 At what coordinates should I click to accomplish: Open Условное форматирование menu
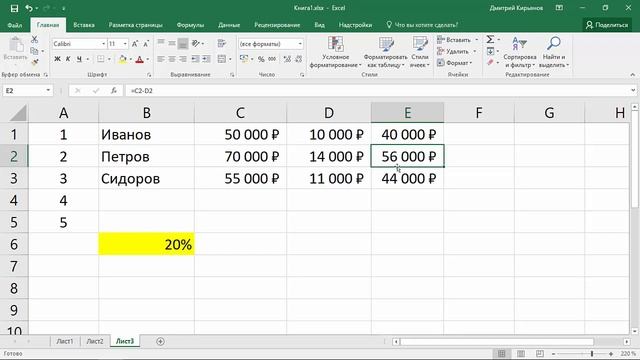click(x=336, y=52)
